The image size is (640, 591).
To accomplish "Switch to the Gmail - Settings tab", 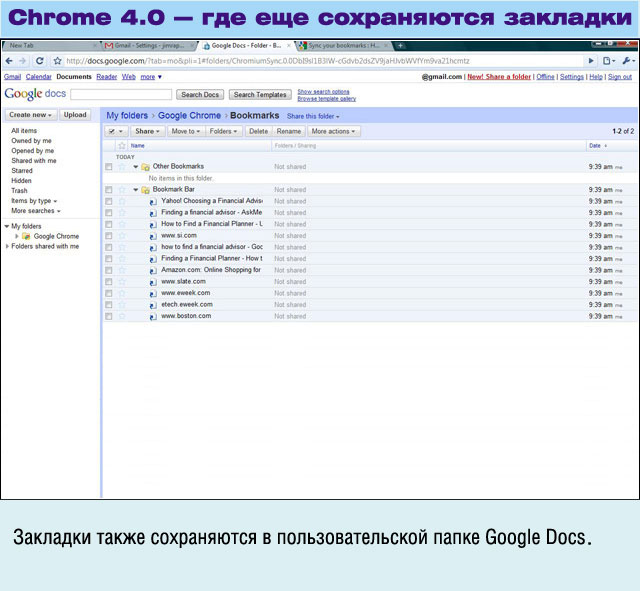I will pos(149,46).
